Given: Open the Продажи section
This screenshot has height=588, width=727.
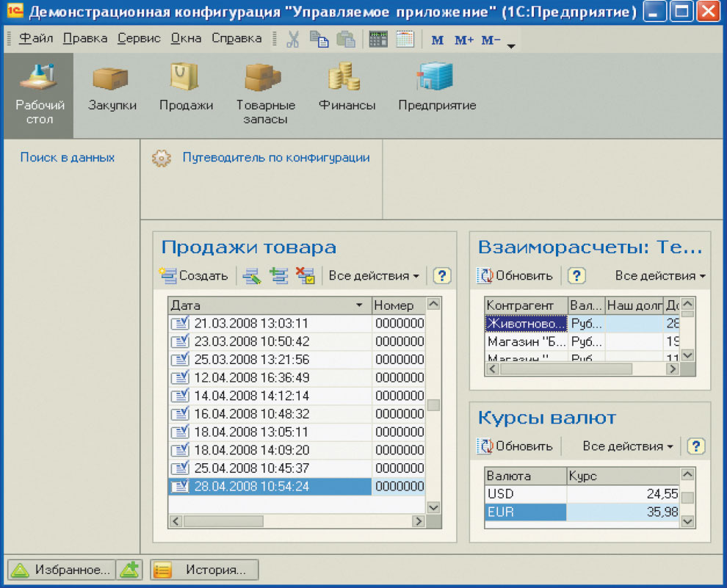Looking at the screenshot, I should coord(186,90).
